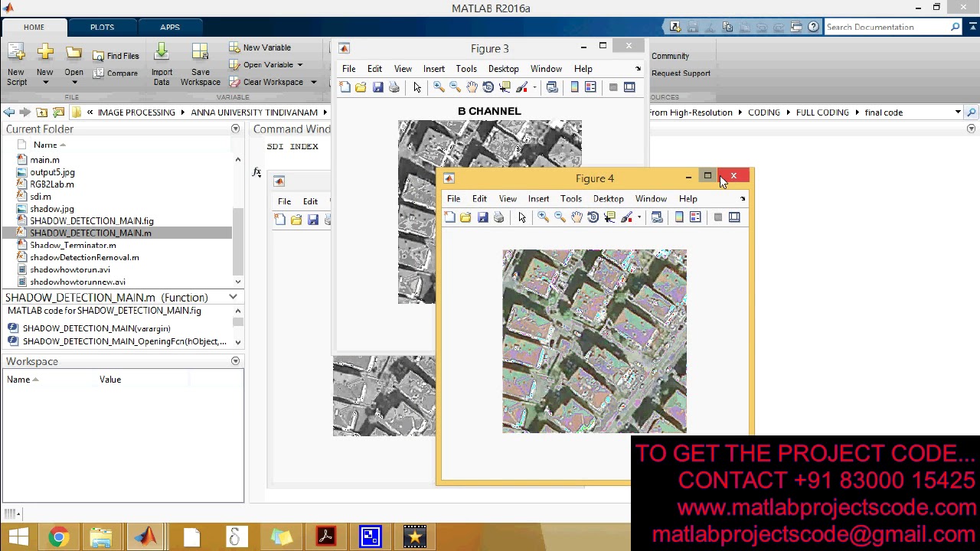
Task: Click Windows Start button
Action: (18, 537)
